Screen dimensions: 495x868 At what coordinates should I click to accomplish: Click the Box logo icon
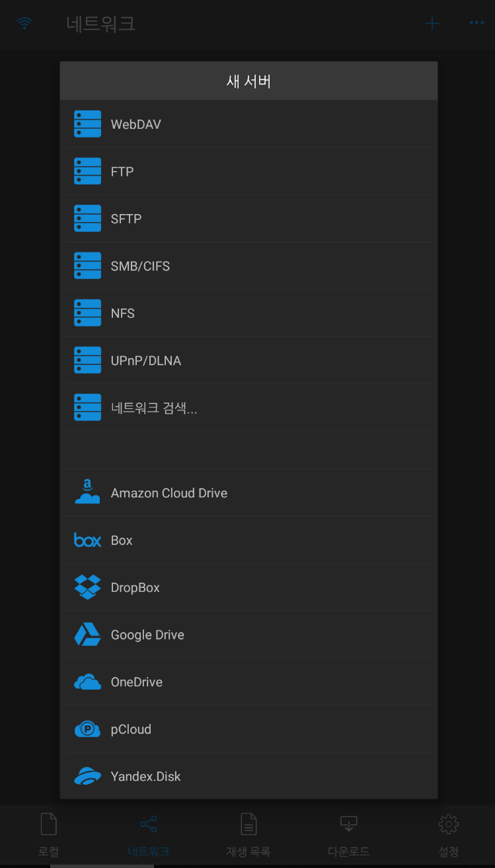[87, 540]
